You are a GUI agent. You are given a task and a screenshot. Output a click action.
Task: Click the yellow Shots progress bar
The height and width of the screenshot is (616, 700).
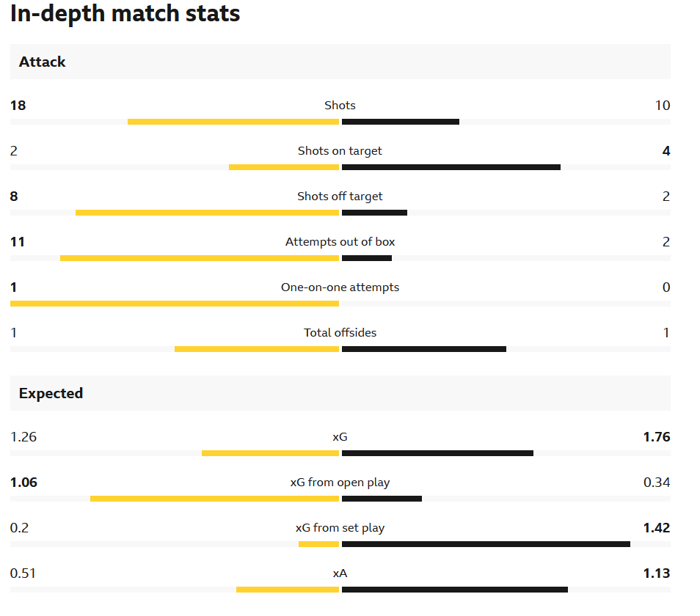pyautogui.click(x=233, y=122)
